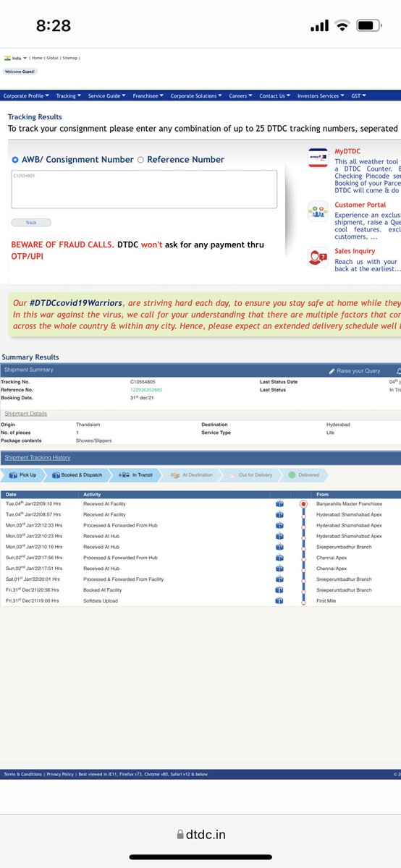Screen dimensions: 401x868
Task: Open the Global link in header
Action: tap(53, 58)
